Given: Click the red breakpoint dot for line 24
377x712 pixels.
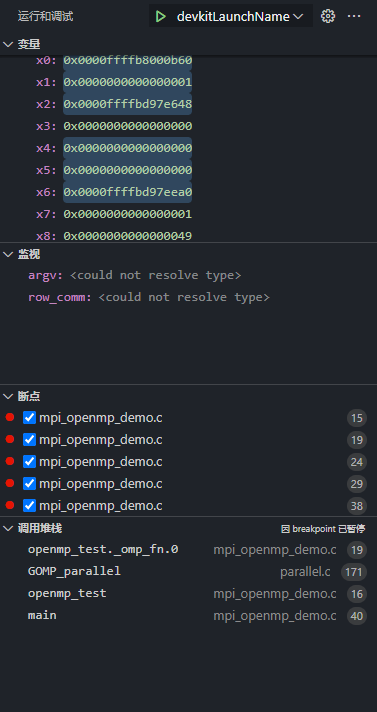Looking at the screenshot, I should coord(10,461).
